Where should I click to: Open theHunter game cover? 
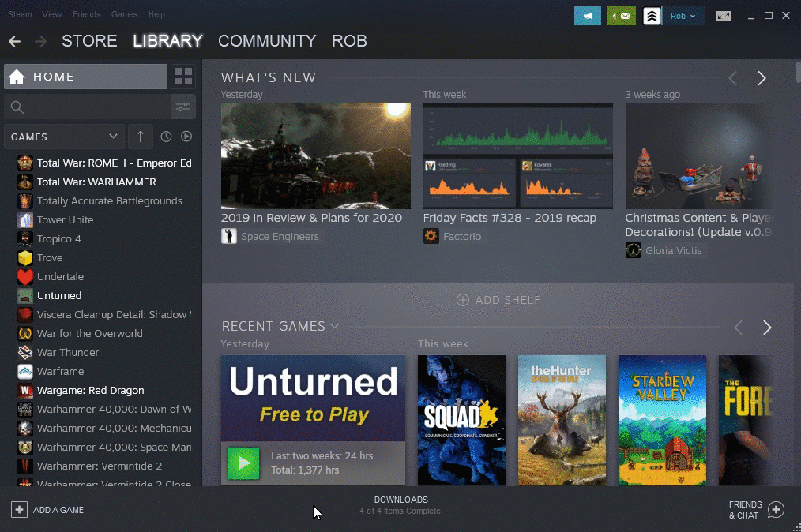point(562,420)
